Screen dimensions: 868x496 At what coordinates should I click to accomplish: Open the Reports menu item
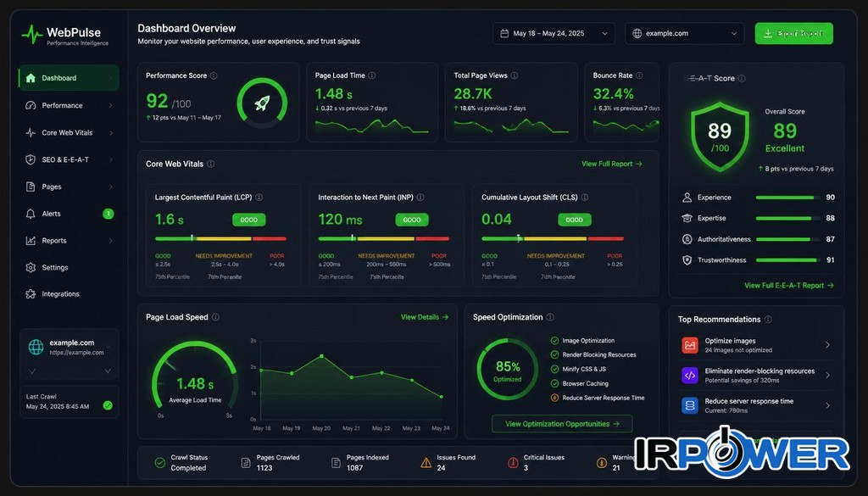[69, 241]
